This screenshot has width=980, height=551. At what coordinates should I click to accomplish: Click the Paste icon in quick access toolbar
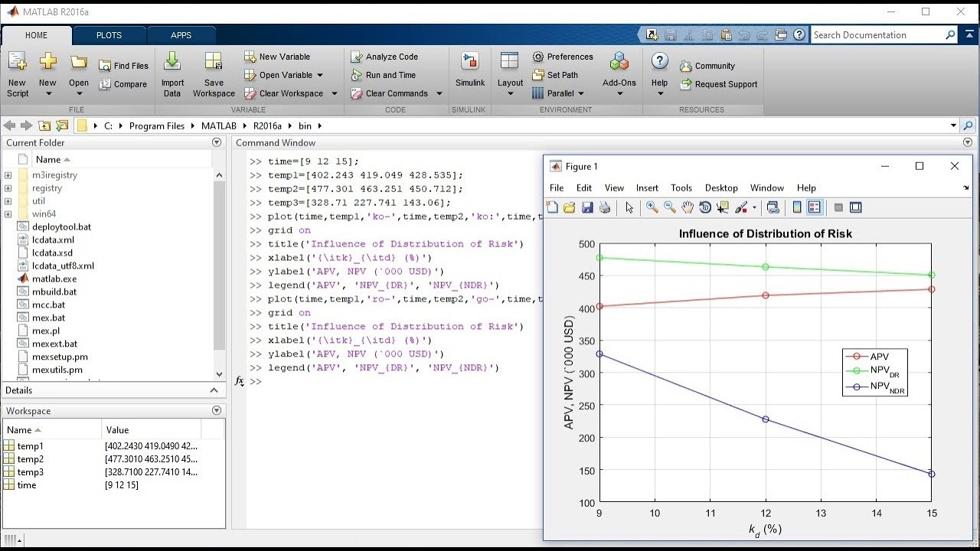pos(726,34)
